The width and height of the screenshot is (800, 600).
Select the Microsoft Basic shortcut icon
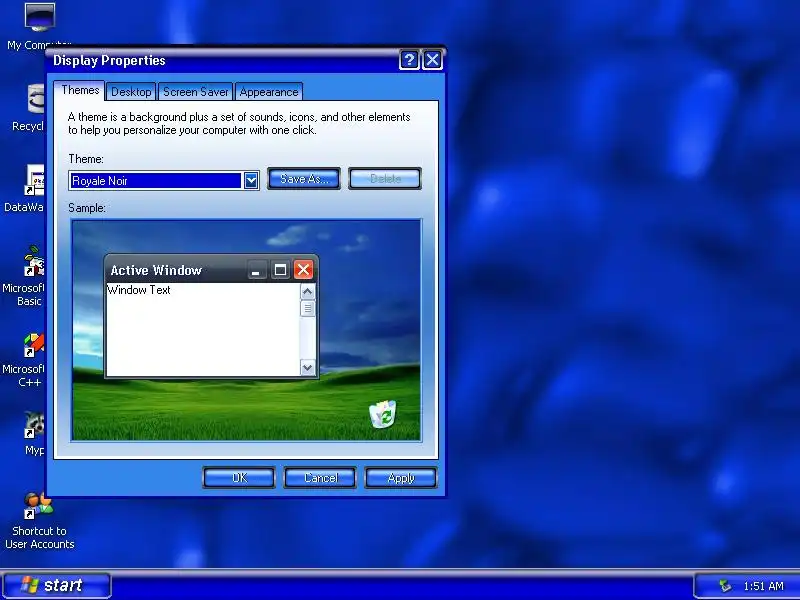pyautogui.click(x=35, y=261)
